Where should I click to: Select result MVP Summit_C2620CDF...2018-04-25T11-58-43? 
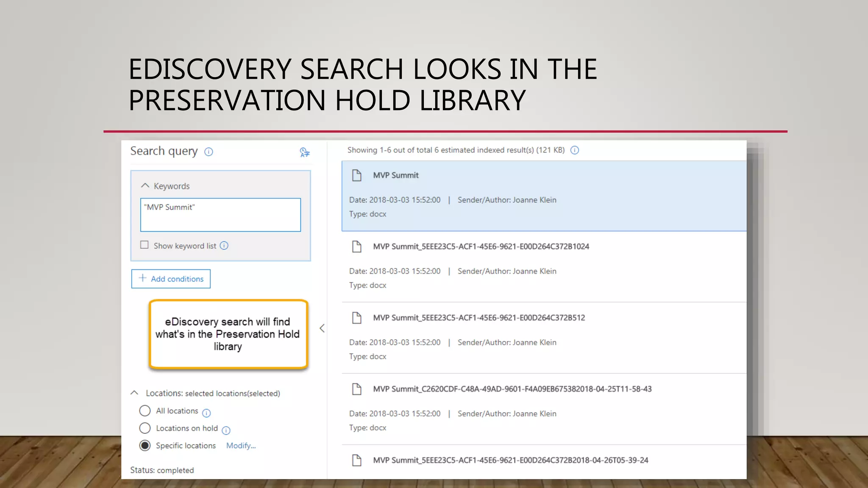click(x=512, y=389)
